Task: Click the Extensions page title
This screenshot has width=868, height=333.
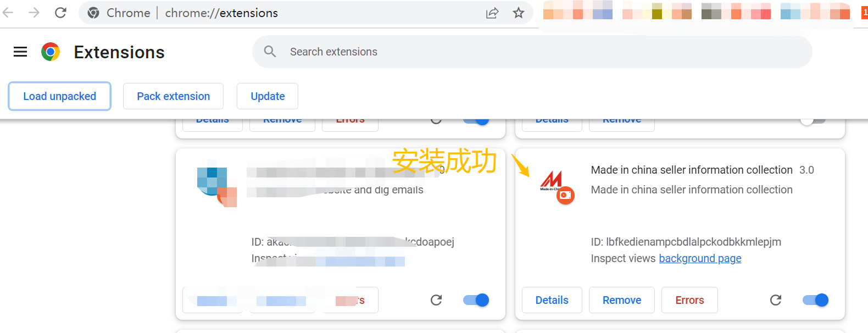Action: pyautogui.click(x=119, y=52)
